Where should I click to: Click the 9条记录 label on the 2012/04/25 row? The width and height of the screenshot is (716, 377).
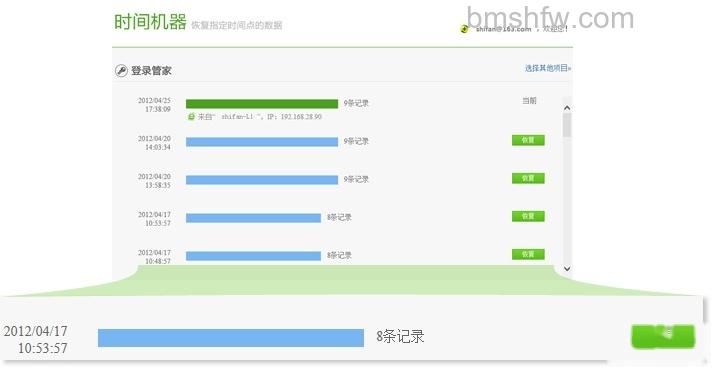356,103
